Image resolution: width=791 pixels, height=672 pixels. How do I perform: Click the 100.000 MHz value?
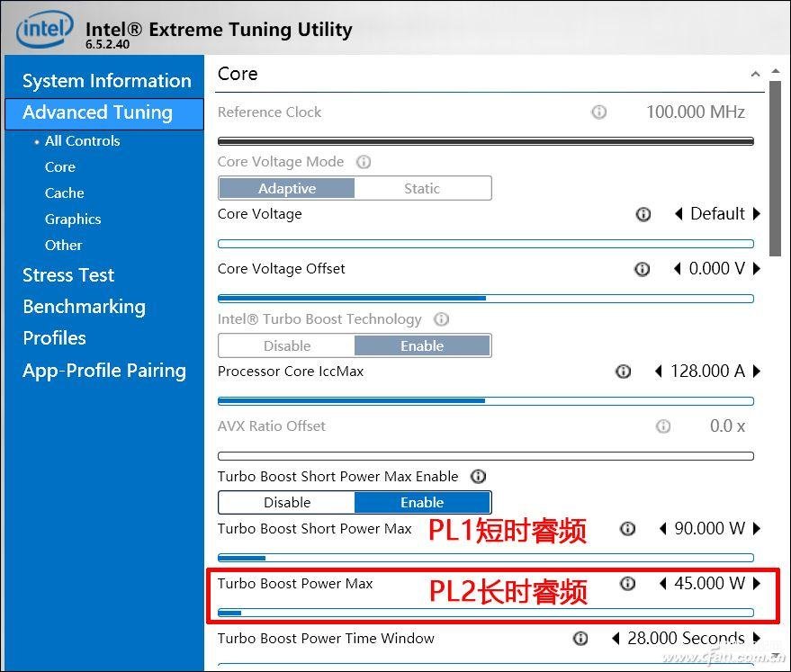(696, 112)
